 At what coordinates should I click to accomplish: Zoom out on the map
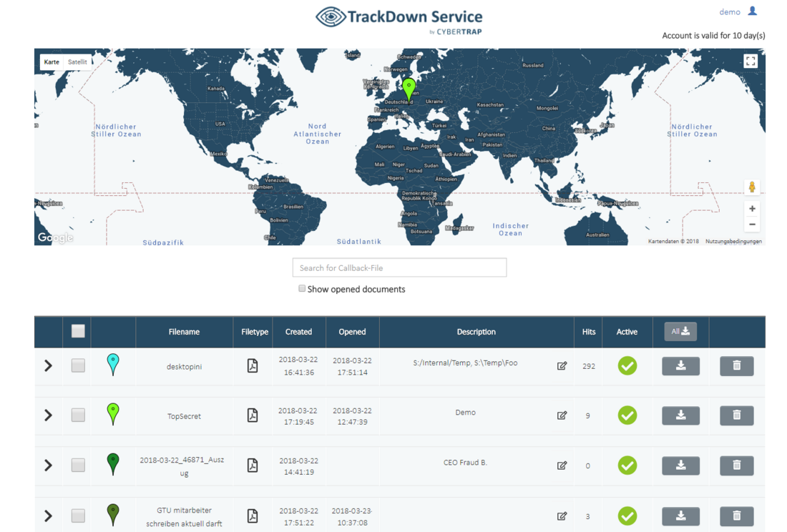pyautogui.click(x=752, y=225)
